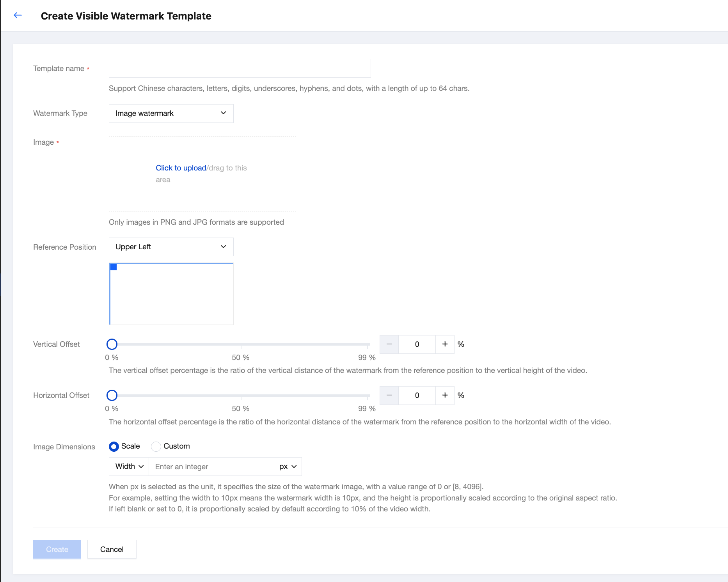Image resolution: width=728 pixels, height=582 pixels.
Task: Click the Cancel button
Action: (x=112, y=549)
